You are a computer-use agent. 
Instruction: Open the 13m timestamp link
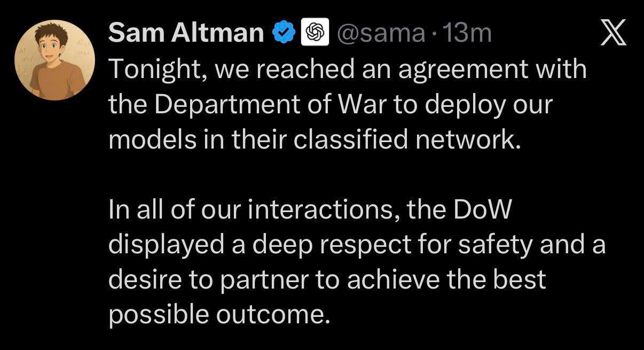click(467, 34)
